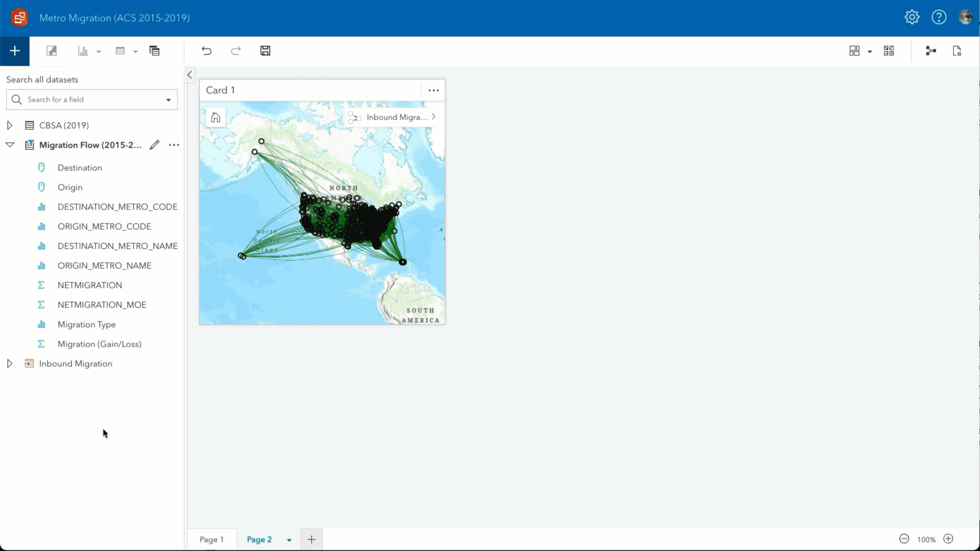Viewport: 980px width, 551px height.
Task: Redo the last action
Action: 236,51
